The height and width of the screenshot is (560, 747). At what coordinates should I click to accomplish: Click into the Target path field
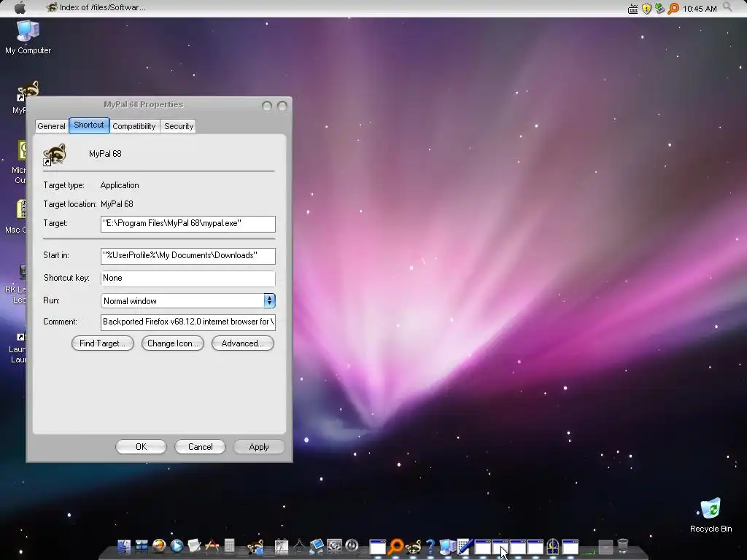tap(187, 224)
